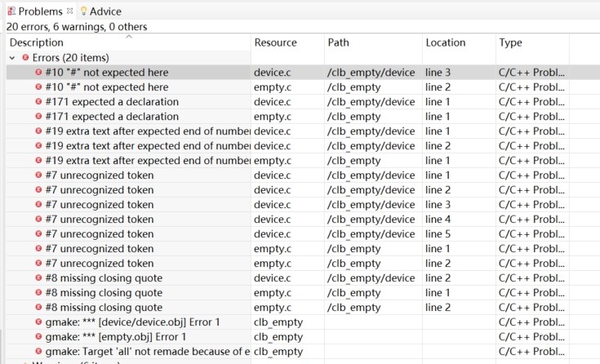Collapse the Errors (20 items) group
The image size is (600, 364).
(12, 58)
